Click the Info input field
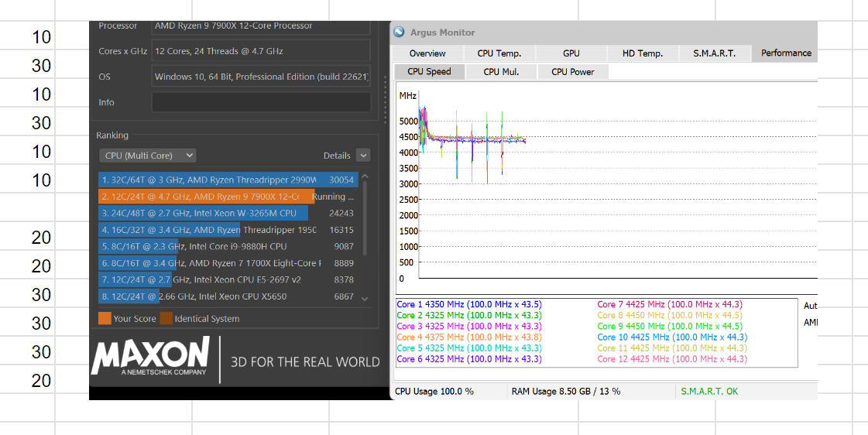This screenshot has width=868, height=435. coord(261,102)
